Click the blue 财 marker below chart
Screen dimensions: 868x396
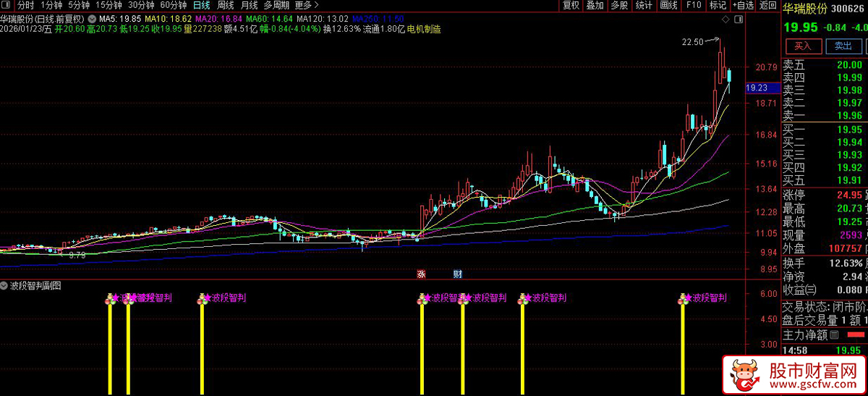coord(457,274)
